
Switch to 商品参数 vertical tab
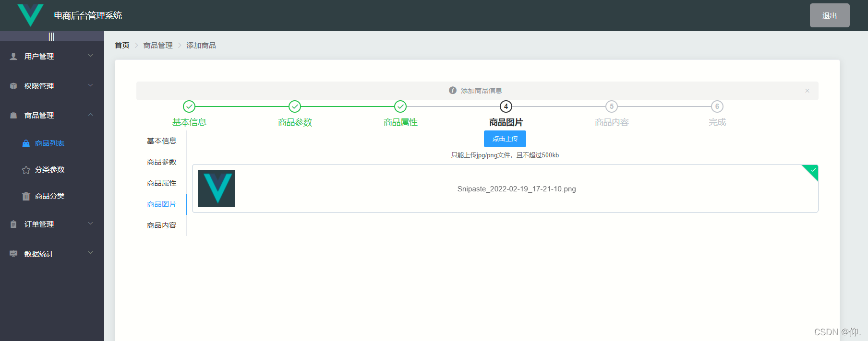click(x=162, y=162)
